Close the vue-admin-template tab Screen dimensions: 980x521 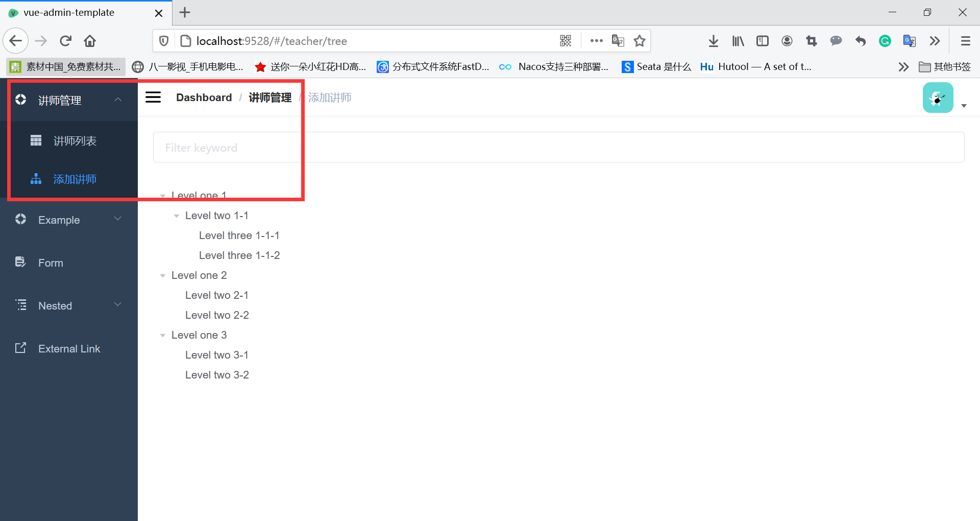tap(159, 13)
